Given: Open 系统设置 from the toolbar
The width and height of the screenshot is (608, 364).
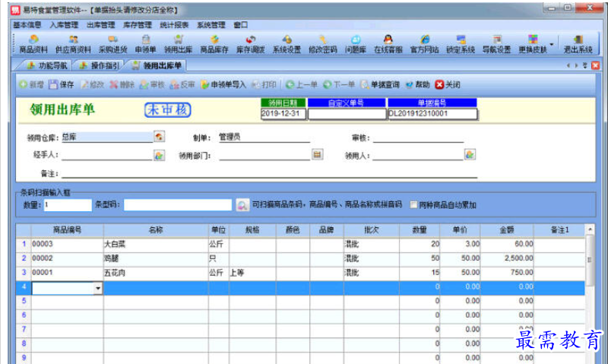Looking at the screenshot, I should tap(287, 43).
